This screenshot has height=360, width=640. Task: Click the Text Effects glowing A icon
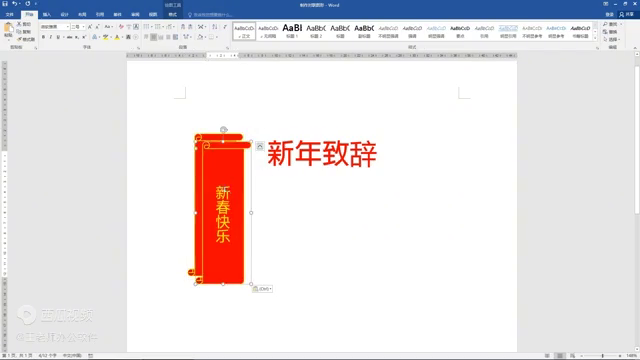[x=95, y=37]
